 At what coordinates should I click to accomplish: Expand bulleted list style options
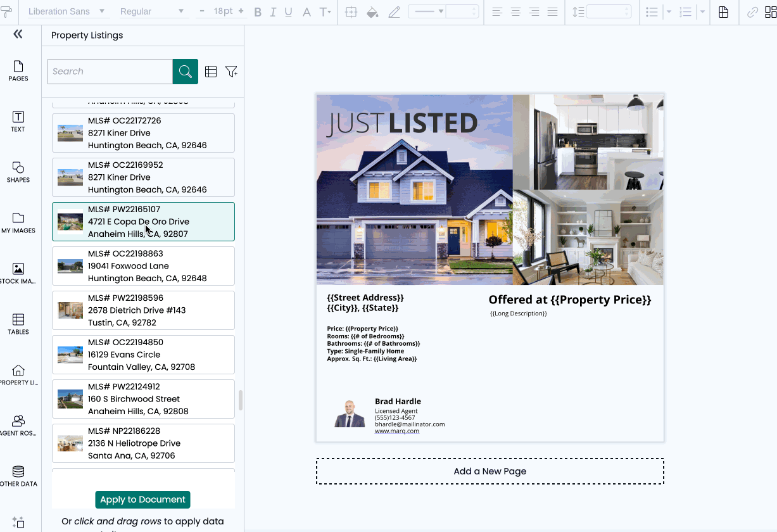point(669,12)
